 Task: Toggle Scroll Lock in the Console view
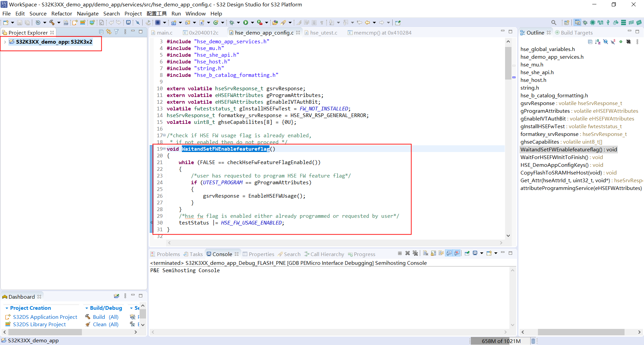pos(433,253)
